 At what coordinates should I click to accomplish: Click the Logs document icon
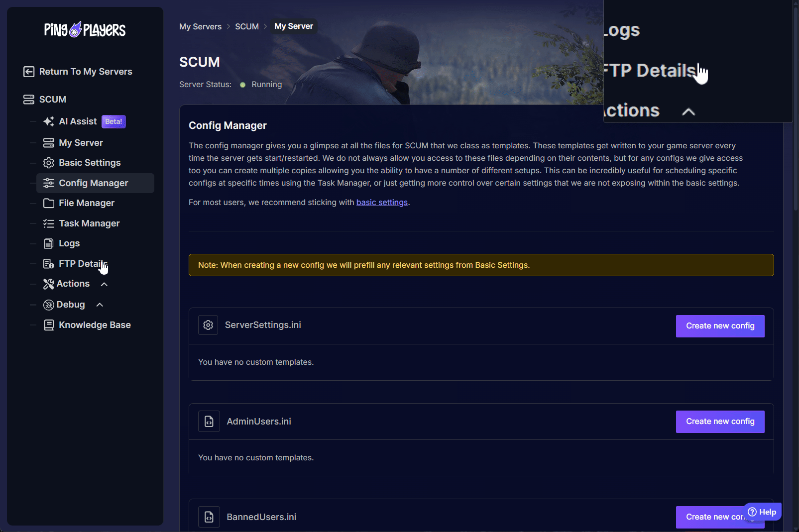[49, 243]
